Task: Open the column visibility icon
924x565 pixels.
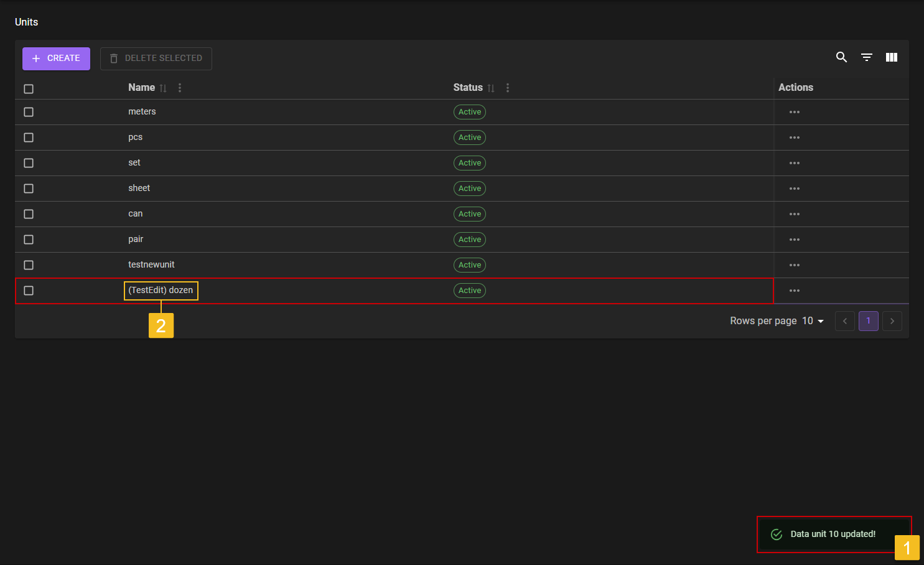Action: pos(891,57)
